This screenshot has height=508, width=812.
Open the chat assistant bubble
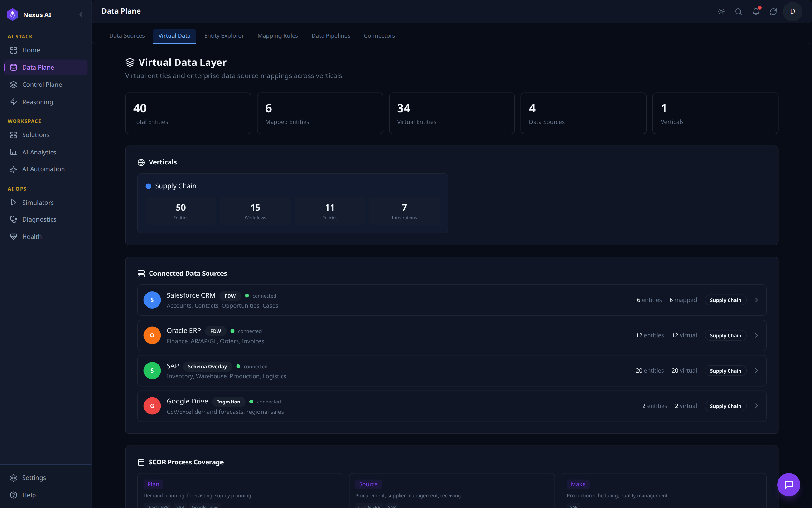coord(788,484)
